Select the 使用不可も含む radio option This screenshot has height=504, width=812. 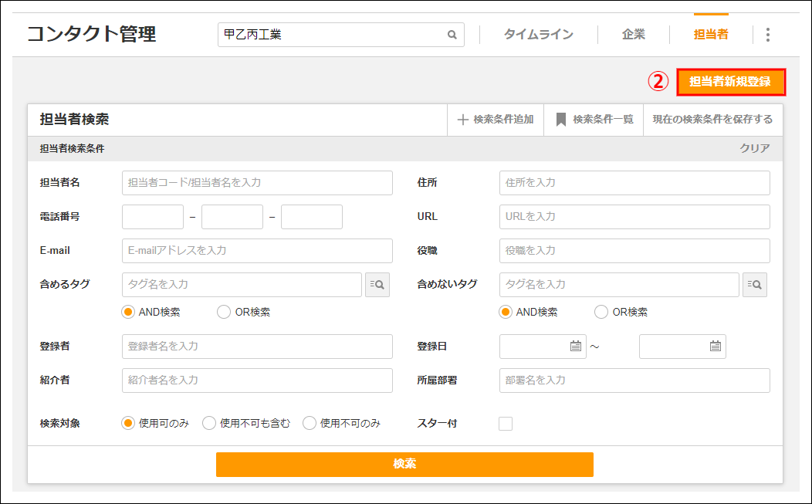(209, 423)
